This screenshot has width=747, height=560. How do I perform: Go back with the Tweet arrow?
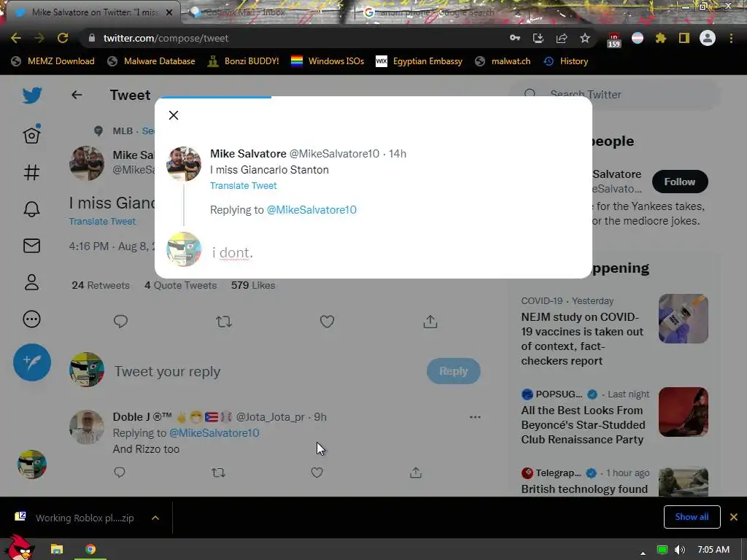[x=77, y=96]
